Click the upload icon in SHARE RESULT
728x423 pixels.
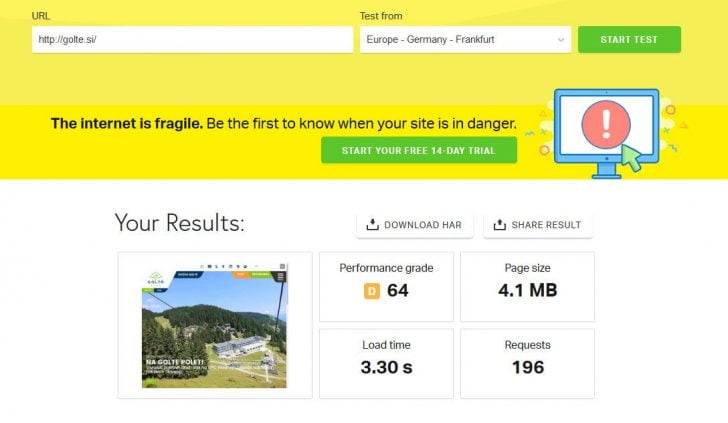(500, 225)
